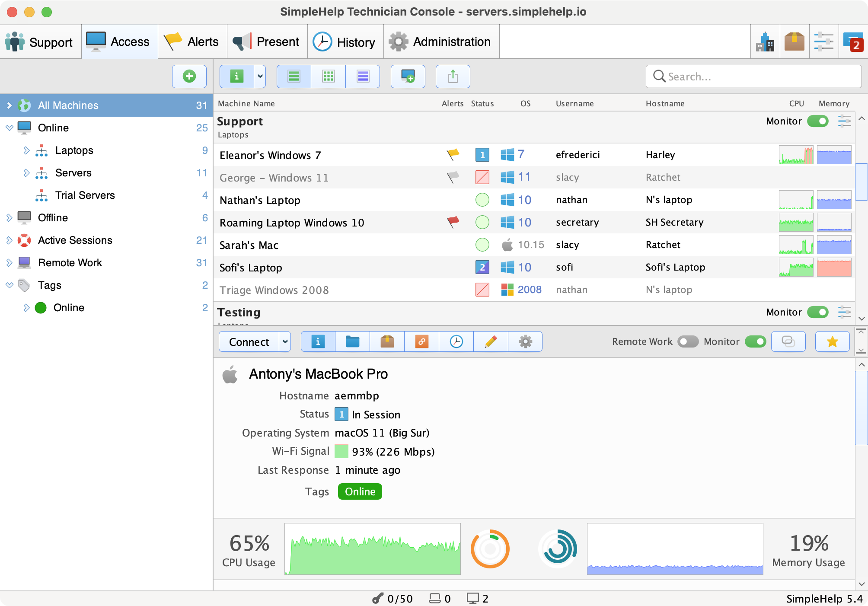Open the orange link tab icon
Screen dimensions: 868x606
pos(422,342)
